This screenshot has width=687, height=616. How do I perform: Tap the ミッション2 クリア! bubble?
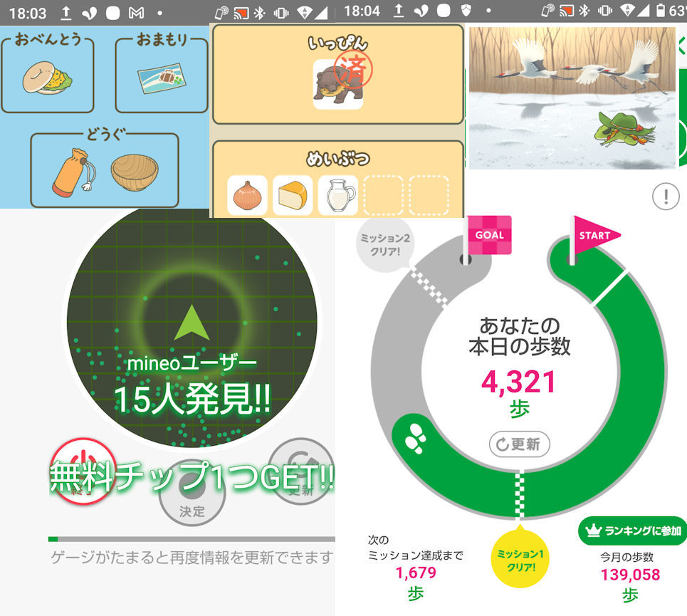click(x=384, y=244)
